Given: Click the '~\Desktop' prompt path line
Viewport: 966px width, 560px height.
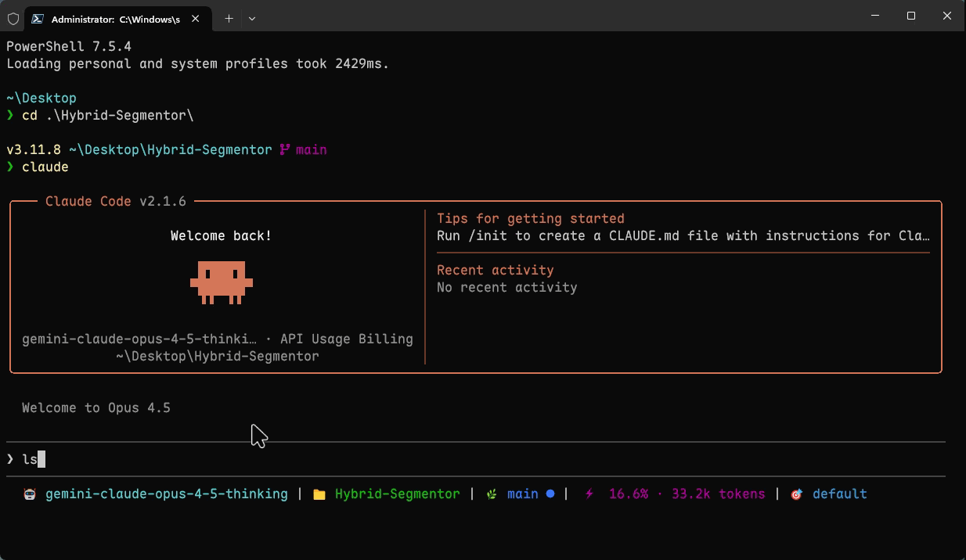Looking at the screenshot, I should coord(41,98).
